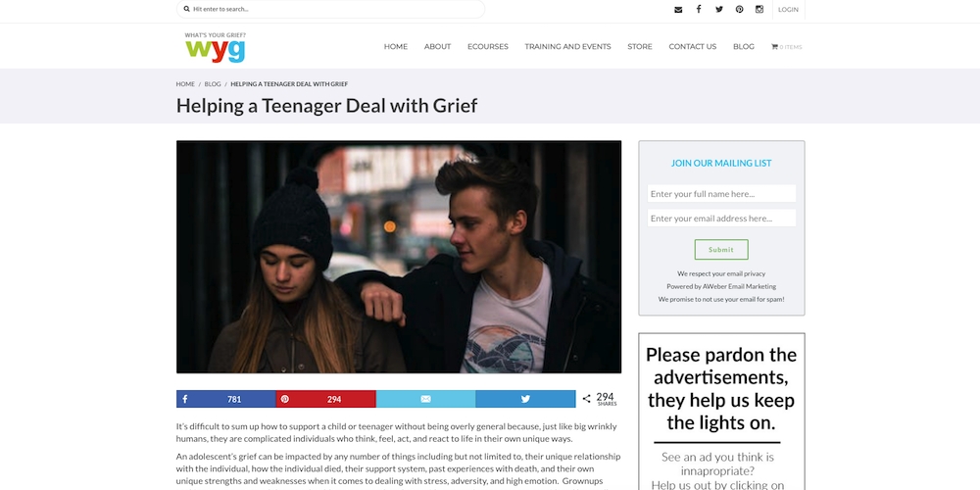Image resolution: width=980 pixels, height=490 pixels.
Task: Share article by email using envelope bar
Action: [425, 399]
